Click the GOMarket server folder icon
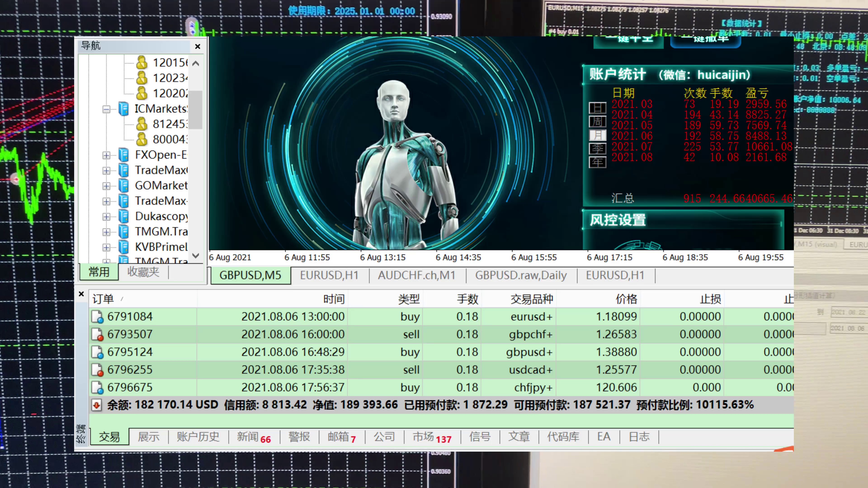This screenshot has height=488, width=868. point(124,185)
